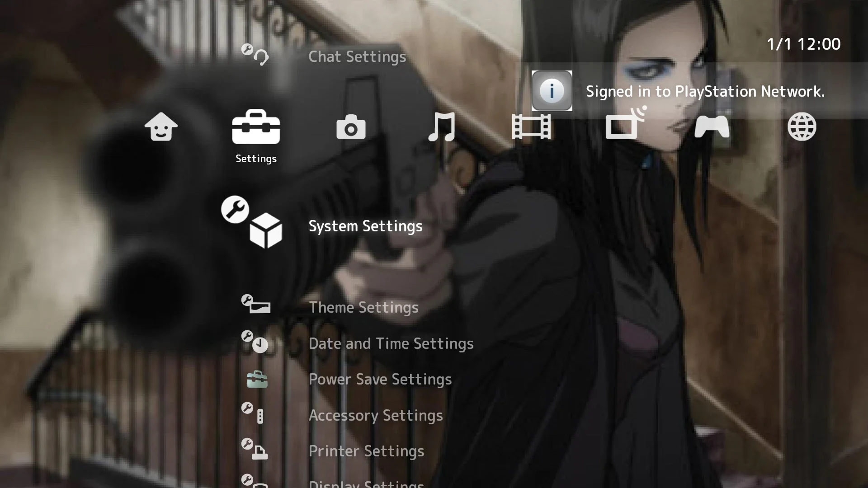Open the TV/Video Services category icon

coord(626,123)
